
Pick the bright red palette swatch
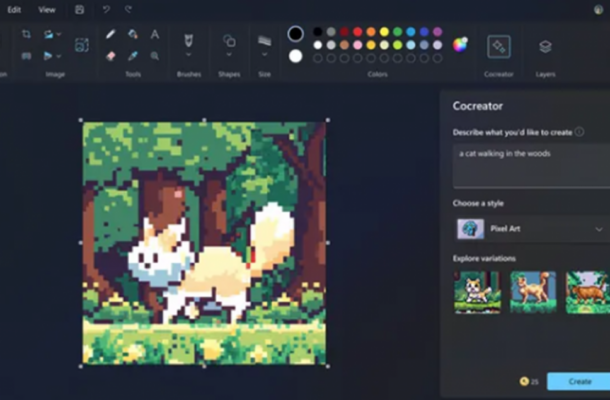tap(358, 32)
